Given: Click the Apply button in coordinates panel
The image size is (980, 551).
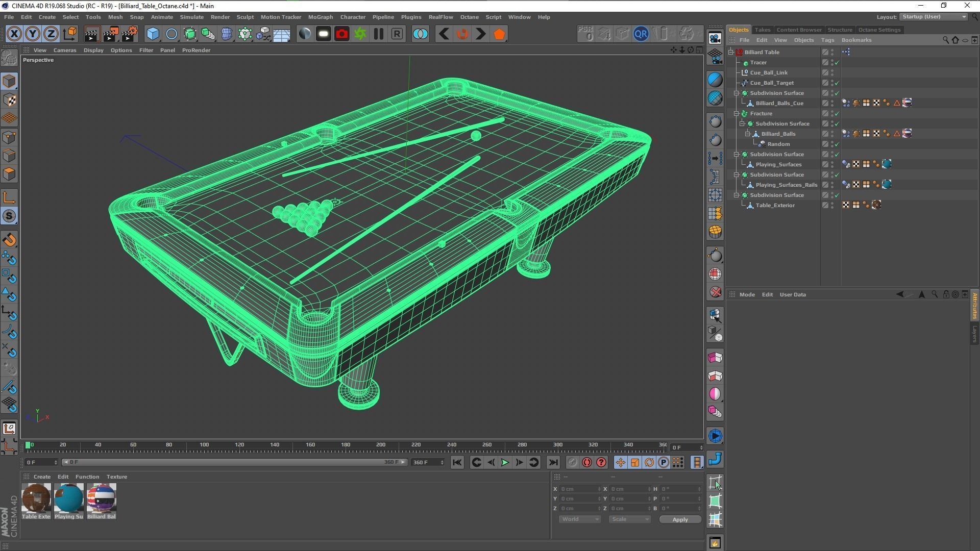Looking at the screenshot, I should [x=680, y=519].
